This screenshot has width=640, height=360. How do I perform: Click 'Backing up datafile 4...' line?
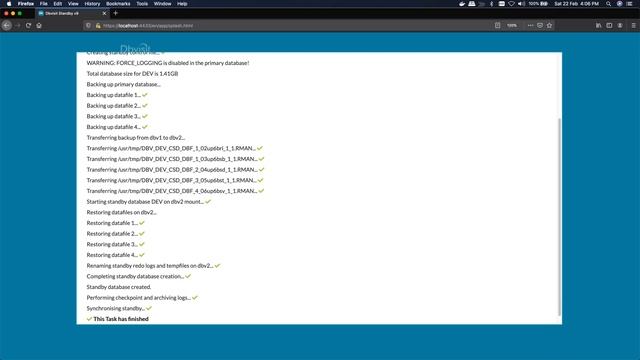117,127
